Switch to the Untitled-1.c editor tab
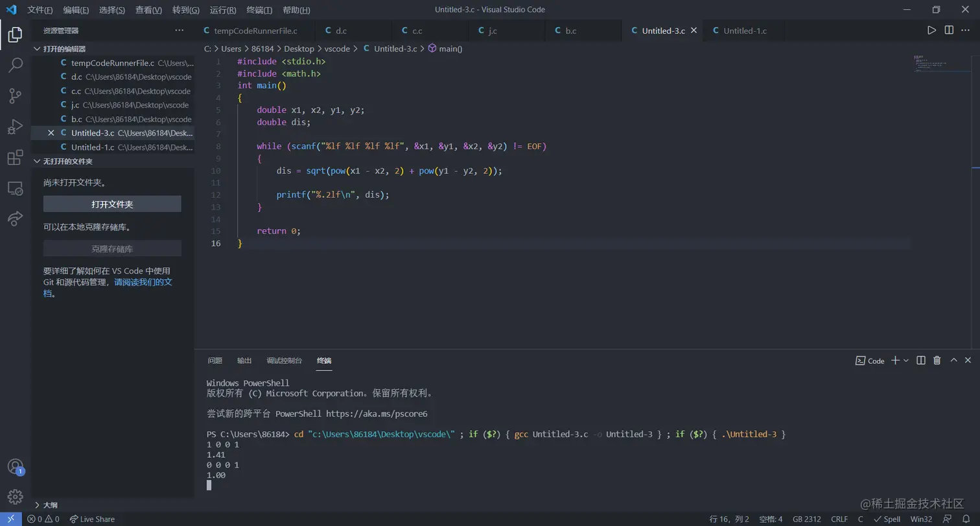Image resolution: width=980 pixels, height=526 pixels. (x=742, y=30)
